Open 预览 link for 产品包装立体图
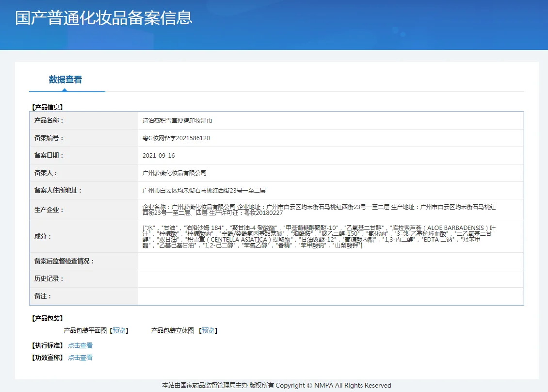Image resolution: width=548 pixels, height=392 pixels. [x=208, y=330]
